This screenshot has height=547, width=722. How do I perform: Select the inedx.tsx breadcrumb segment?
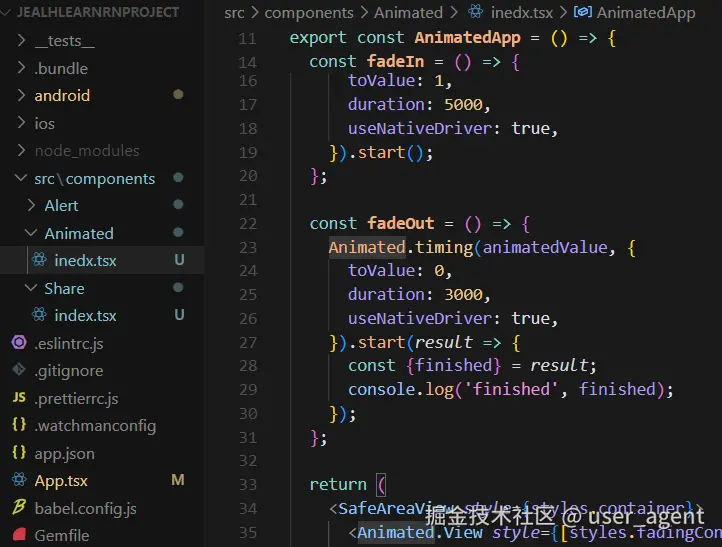(x=522, y=13)
